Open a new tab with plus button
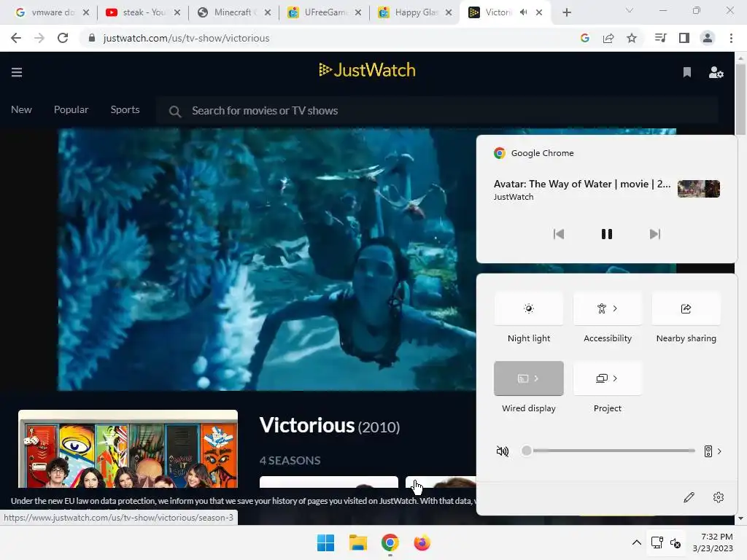Viewport: 747px width, 560px height. [566, 13]
